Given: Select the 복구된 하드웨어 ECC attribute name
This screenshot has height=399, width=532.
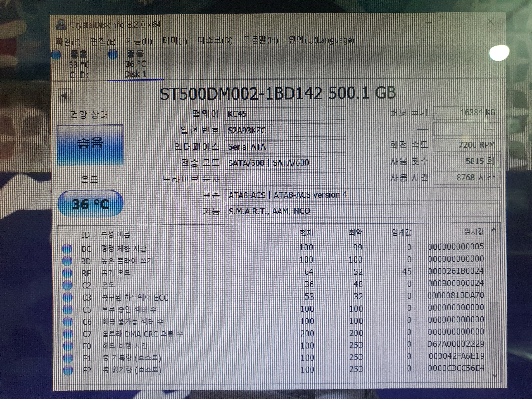Looking at the screenshot, I should tap(135, 298).
